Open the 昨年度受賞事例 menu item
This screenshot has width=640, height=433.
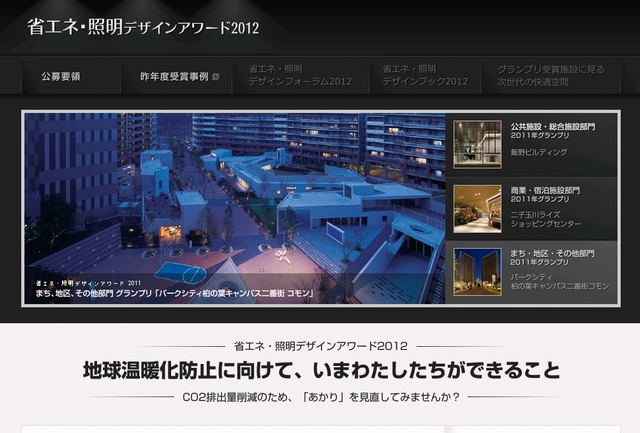(x=167, y=76)
